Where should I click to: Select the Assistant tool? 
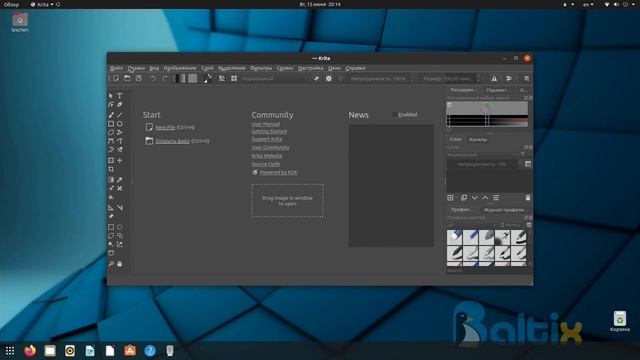[111, 208]
